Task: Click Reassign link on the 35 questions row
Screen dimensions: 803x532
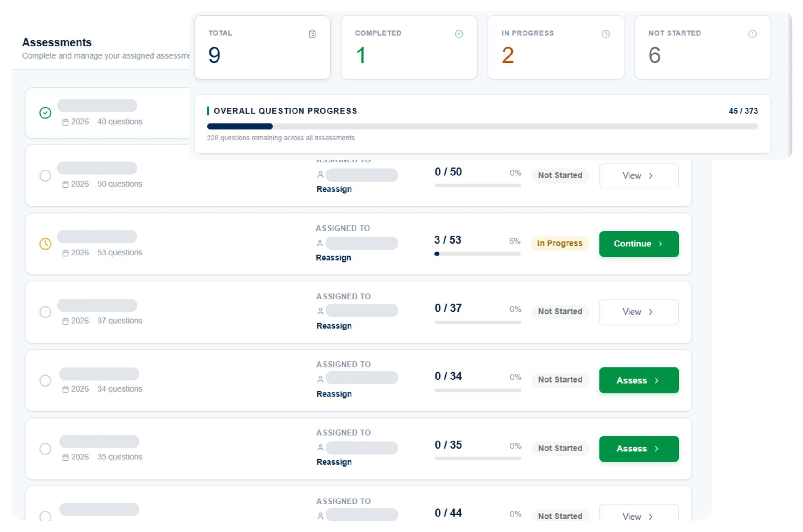Action: pyautogui.click(x=334, y=462)
